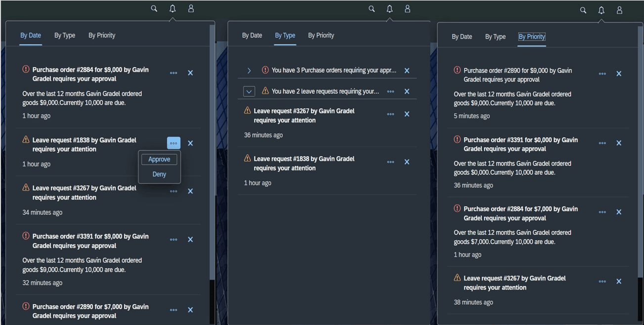Dismiss Purchase order #2890 $7,000 notification
Viewport: 644px width, 325px height.
(x=190, y=310)
